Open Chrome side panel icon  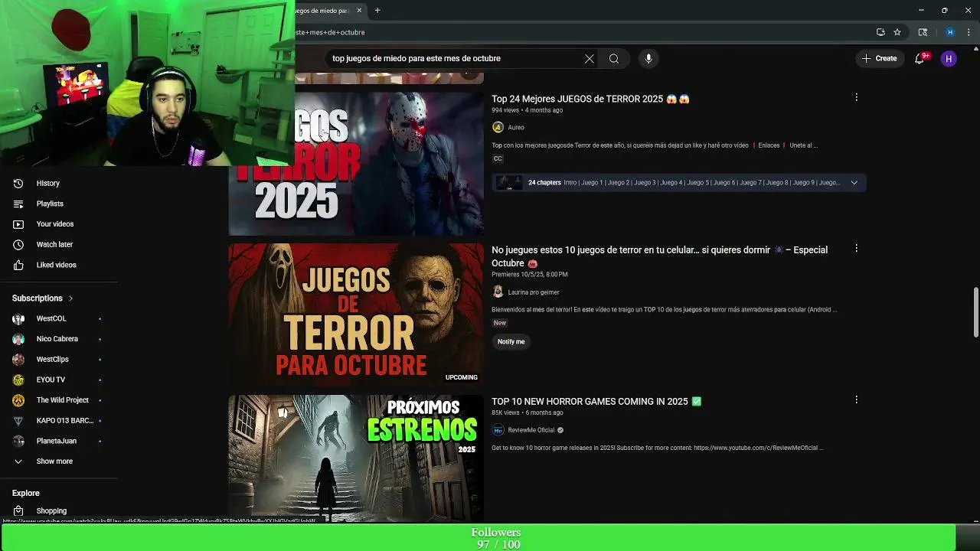click(x=923, y=32)
